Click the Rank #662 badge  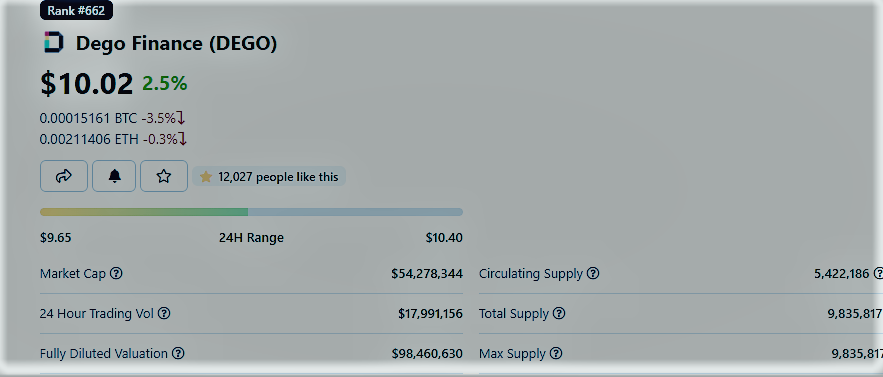click(76, 10)
